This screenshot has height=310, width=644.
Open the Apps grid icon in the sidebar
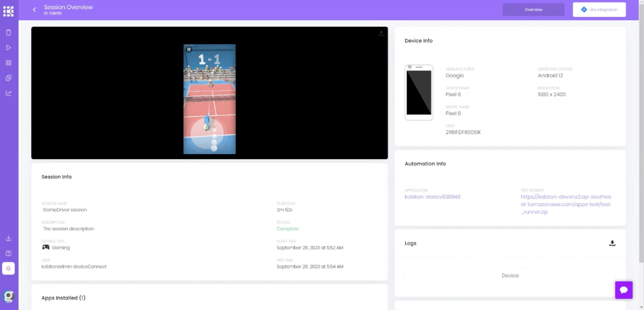pos(9,63)
